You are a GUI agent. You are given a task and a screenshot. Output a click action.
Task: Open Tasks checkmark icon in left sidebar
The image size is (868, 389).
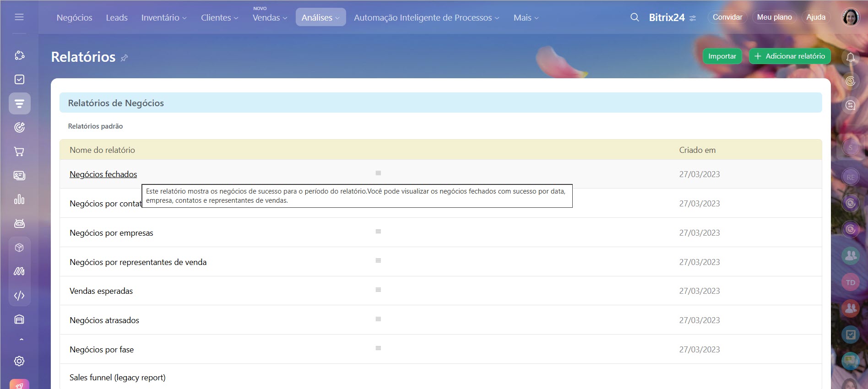[19, 80]
